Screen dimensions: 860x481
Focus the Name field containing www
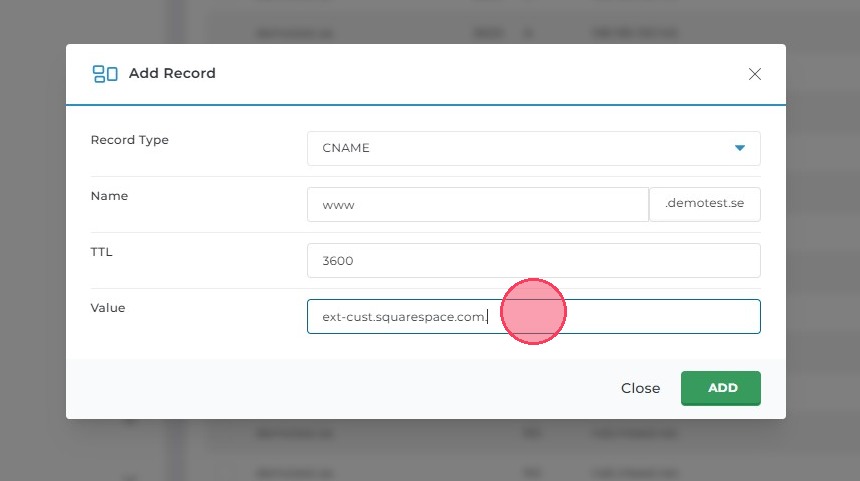coord(478,204)
